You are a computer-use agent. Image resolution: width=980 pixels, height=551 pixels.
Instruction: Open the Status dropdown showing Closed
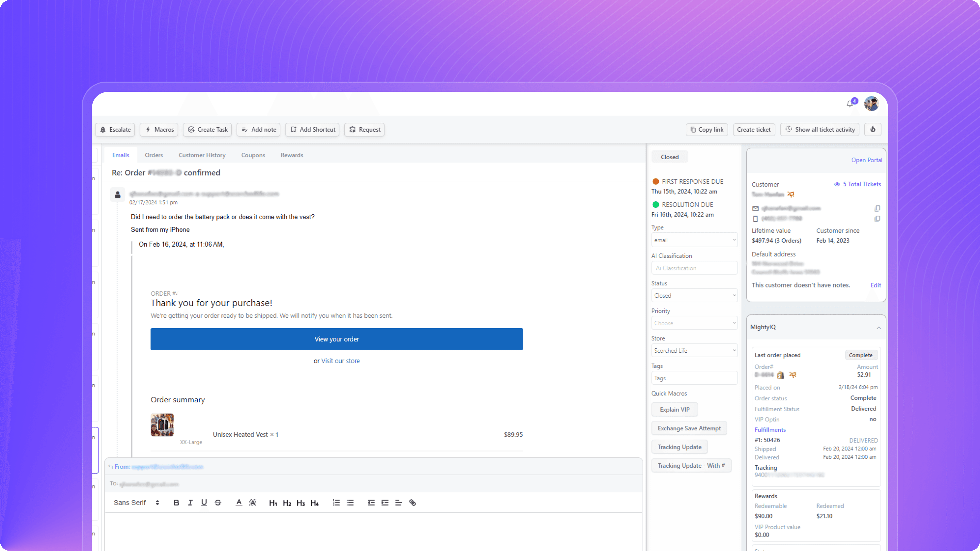[x=694, y=296]
